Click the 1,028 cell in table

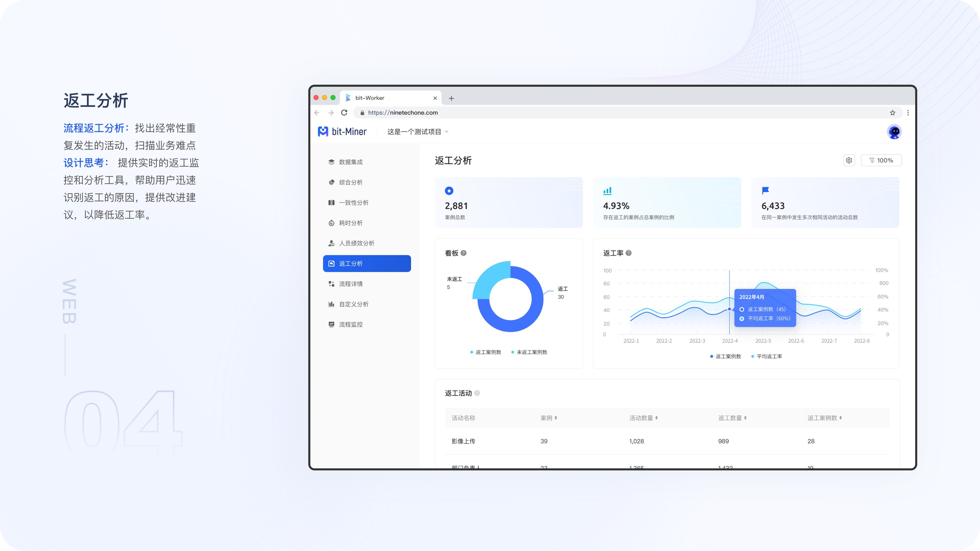pyautogui.click(x=636, y=441)
